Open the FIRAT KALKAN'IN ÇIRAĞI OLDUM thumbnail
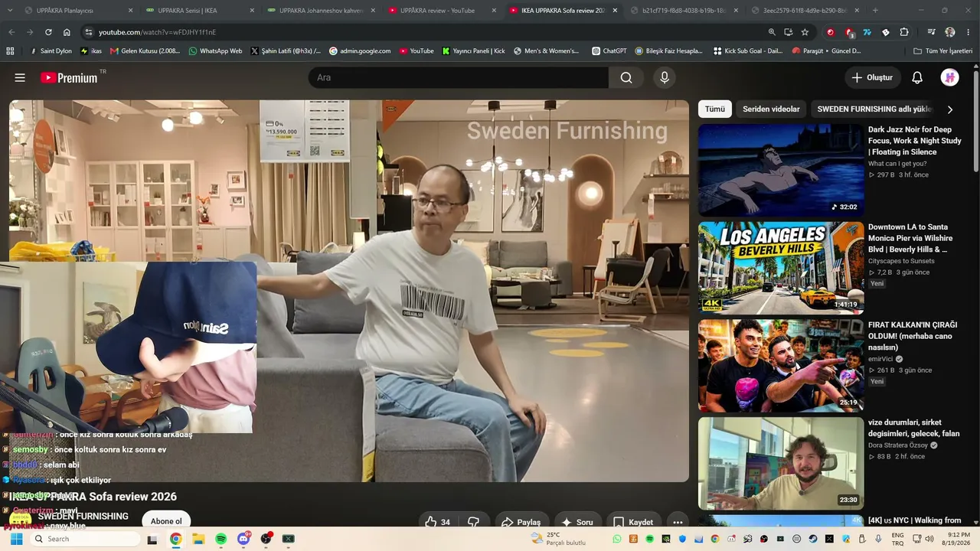This screenshot has width=980, height=551. point(781,366)
